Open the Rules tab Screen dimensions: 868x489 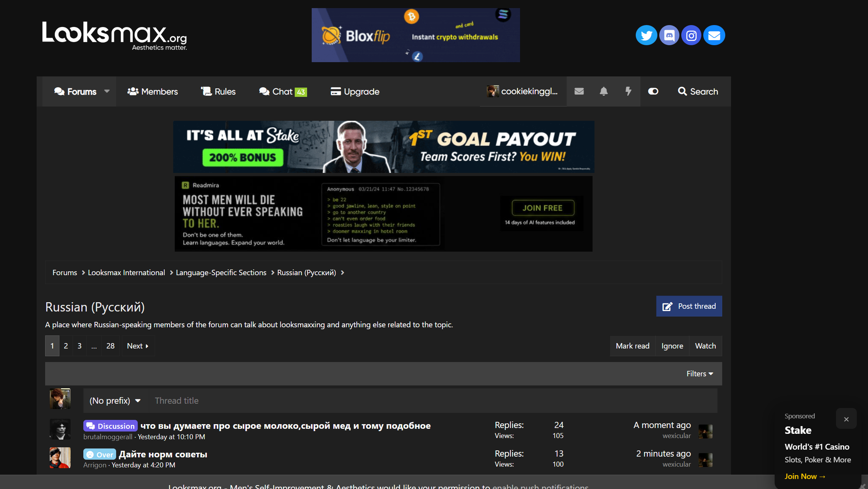[218, 91]
